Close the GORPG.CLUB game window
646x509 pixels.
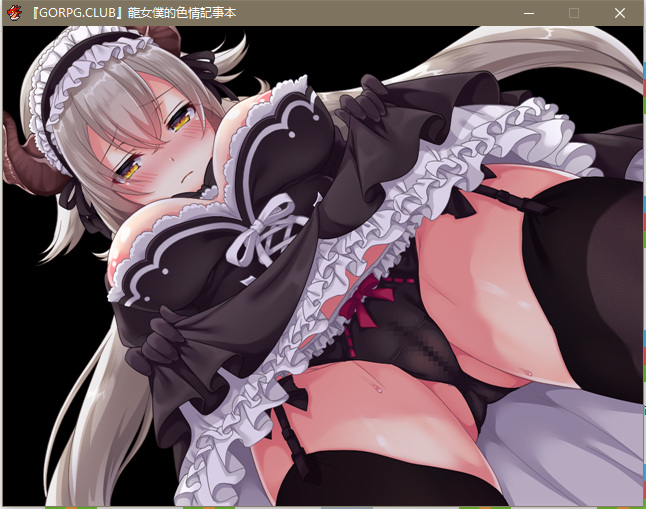click(x=620, y=13)
